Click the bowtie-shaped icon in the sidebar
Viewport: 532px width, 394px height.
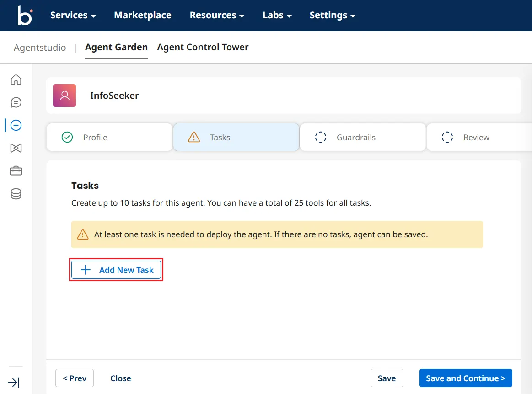coord(16,148)
